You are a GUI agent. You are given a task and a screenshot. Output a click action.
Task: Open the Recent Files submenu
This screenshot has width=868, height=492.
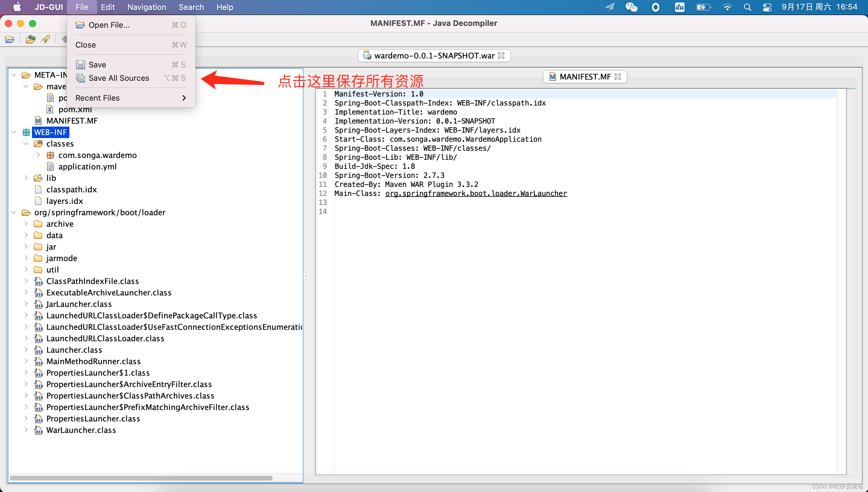coord(131,98)
